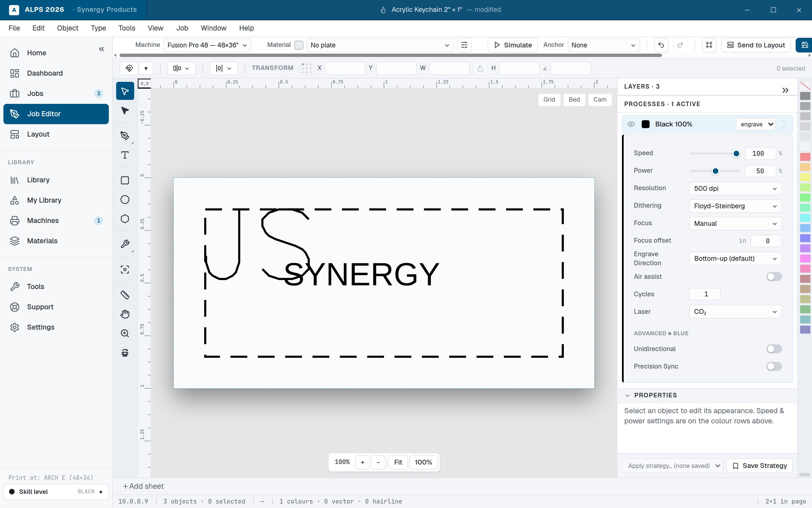812x508 pixels.
Task: Select the Rectangle shape tool
Action: (x=125, y=180)
